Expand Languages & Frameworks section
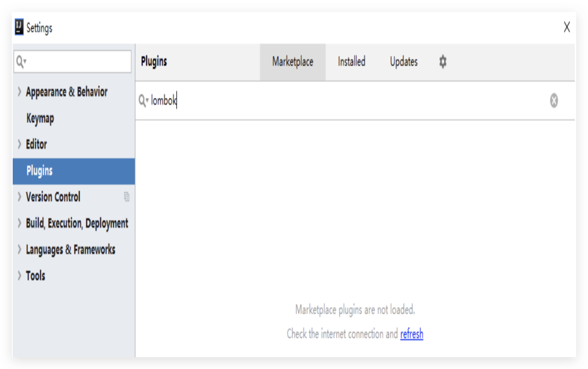Viewport: 588px width, 369px height. point(19,249)
